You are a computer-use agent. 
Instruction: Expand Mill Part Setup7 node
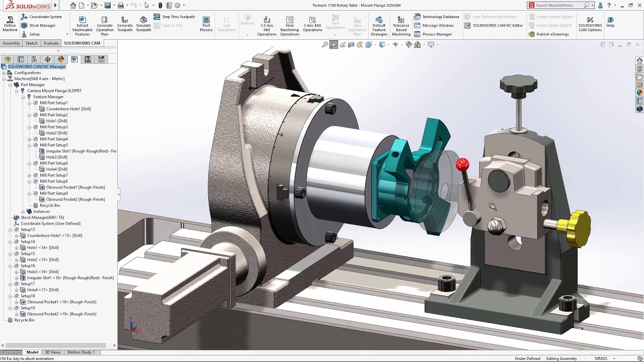[x=30, y=175]
